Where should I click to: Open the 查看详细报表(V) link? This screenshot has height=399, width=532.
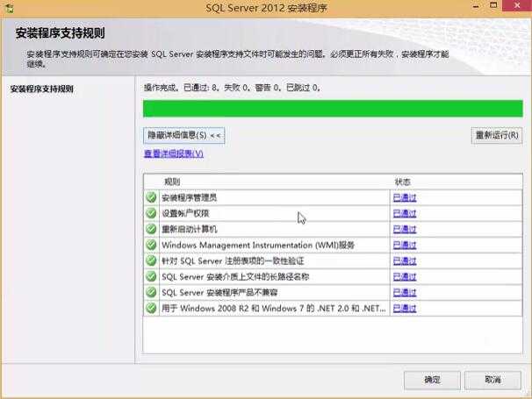174,154
